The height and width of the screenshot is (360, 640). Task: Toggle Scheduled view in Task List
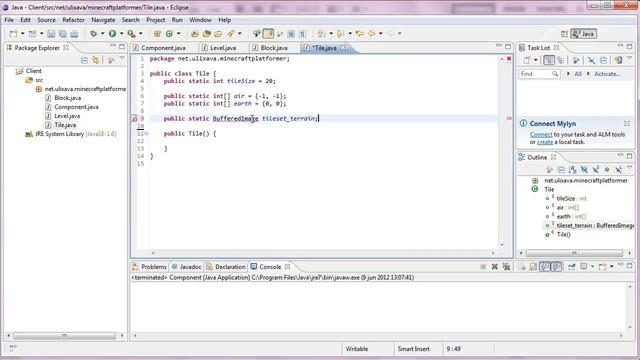561,60
